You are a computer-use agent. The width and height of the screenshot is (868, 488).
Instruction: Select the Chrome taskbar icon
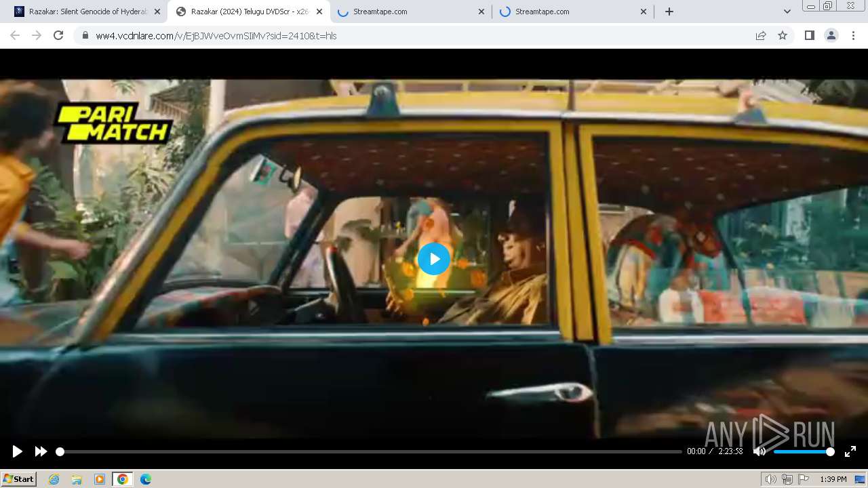[x=122, y=479]
